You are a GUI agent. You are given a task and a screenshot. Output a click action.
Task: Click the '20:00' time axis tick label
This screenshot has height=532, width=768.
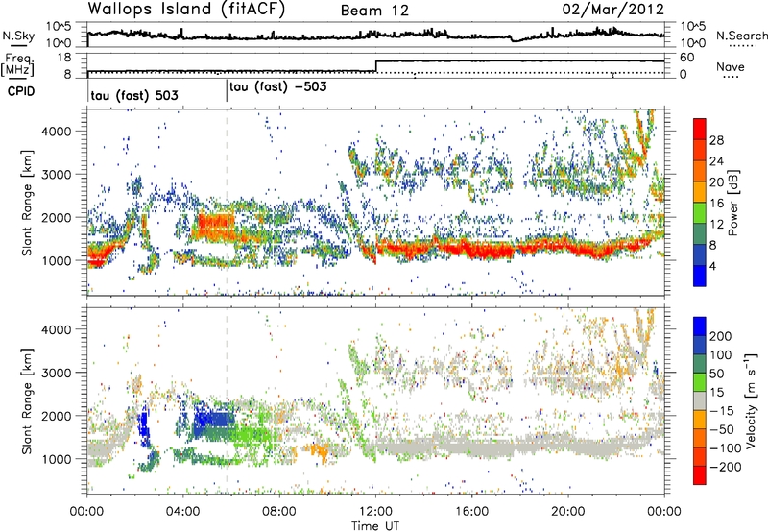click(x=568, y=512)
